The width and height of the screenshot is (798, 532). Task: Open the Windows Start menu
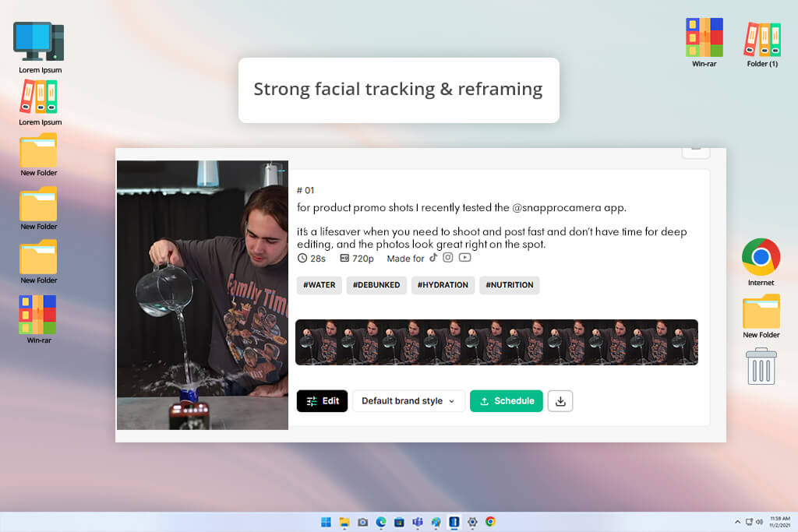click(x=327, y=522)
